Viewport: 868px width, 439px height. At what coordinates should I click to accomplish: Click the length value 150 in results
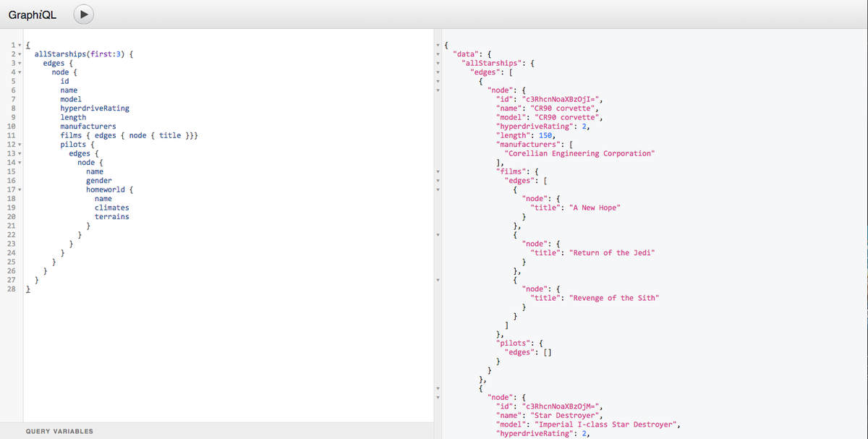tap(547, 135)
